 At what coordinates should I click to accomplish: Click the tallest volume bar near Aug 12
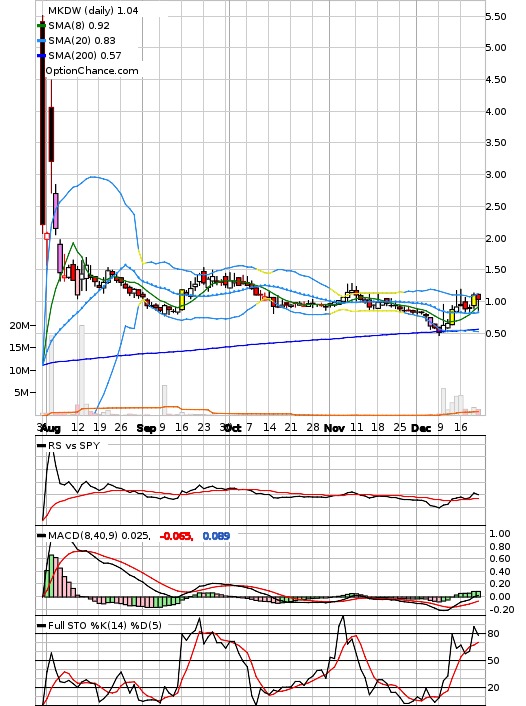[x=82, y=370]
